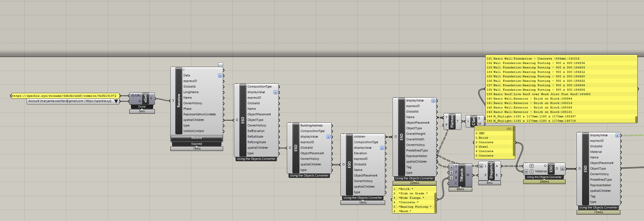Viewport: 644px width, 221px height.
Task: Click the speech bubble icon above Receive component
Action: coord(221,65)
